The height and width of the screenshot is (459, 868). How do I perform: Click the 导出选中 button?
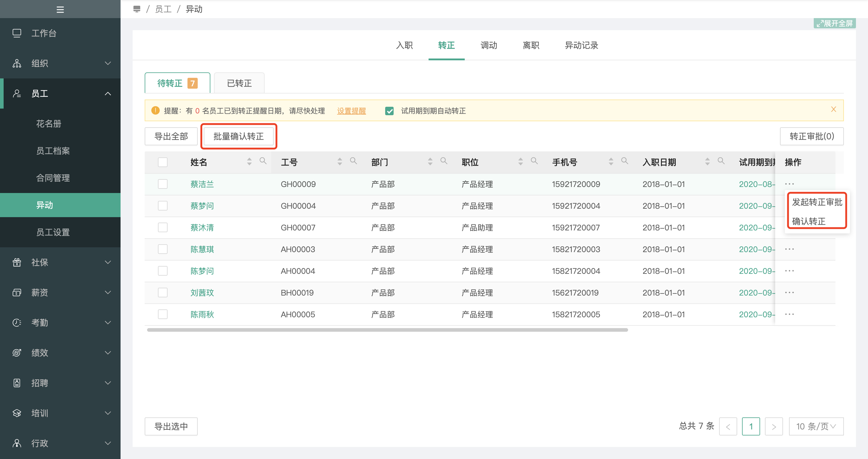pos(171,427)
